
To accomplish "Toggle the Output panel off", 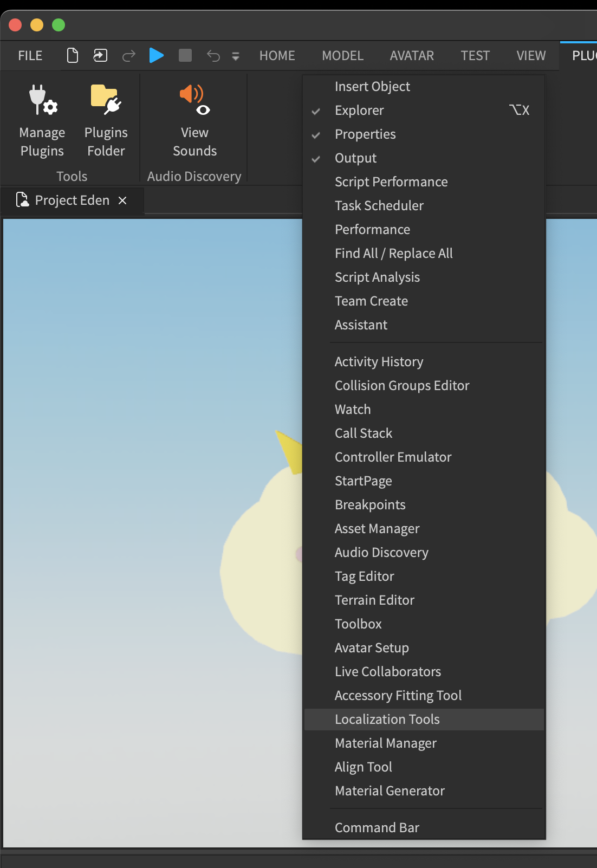I will [424, 158].
